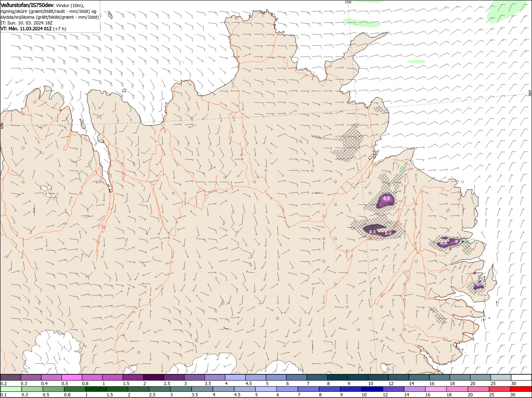The height and width of the screenshot is (398, 532).
Task: Pick the light green 0.3 rain swatch
Action: (32, 389)
